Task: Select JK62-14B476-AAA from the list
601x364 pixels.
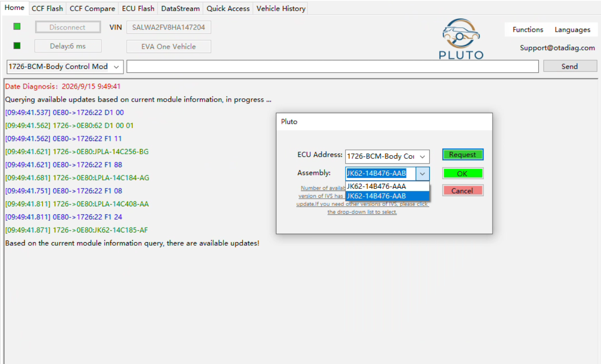Action: click(x=387, y=186)
